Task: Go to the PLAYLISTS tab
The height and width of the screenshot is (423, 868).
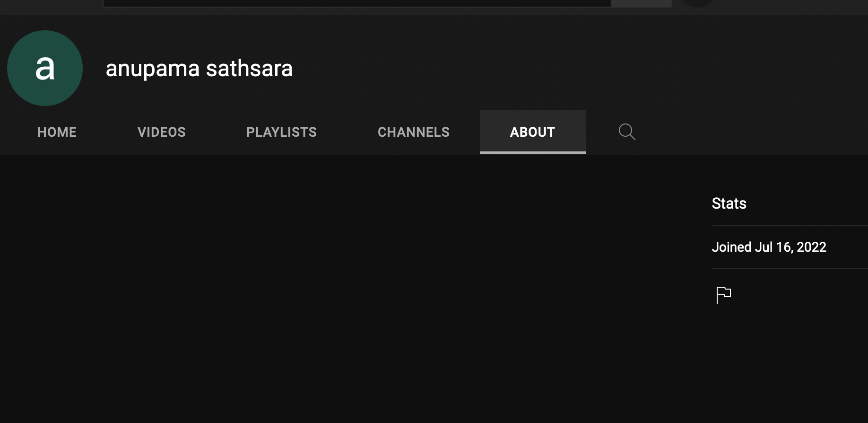Action: click(282, 132)
